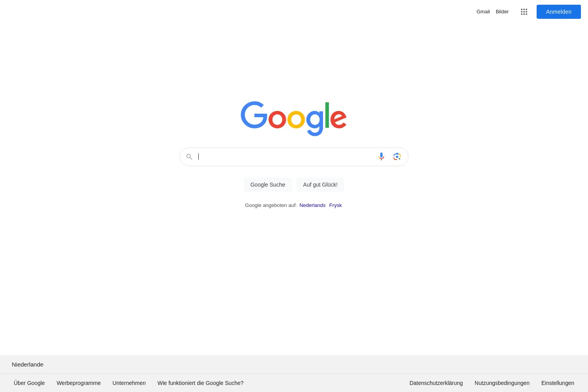The width and height of the screenshot is (588, 392).
Task: Open the Gmail link
Action: (x=483, y=12)
